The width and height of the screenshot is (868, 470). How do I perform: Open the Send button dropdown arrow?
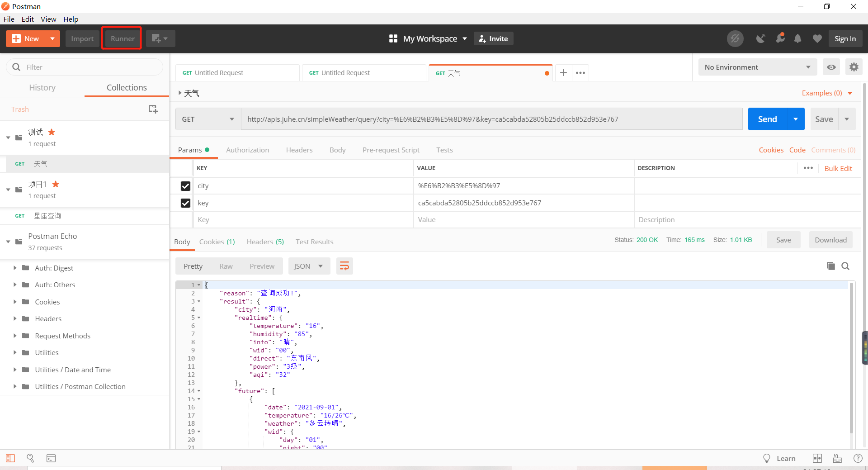pyautogui.click(x=796, y=119)
